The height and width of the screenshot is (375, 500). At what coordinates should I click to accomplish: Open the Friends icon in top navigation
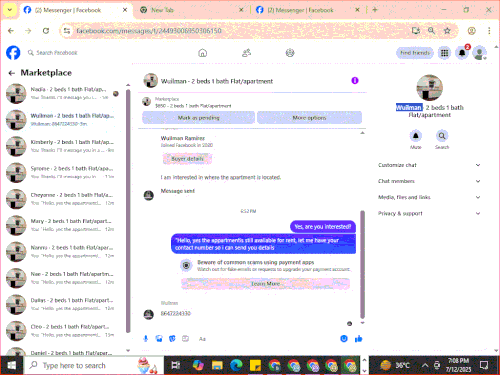pyautogui.click(x=246, y=53)
